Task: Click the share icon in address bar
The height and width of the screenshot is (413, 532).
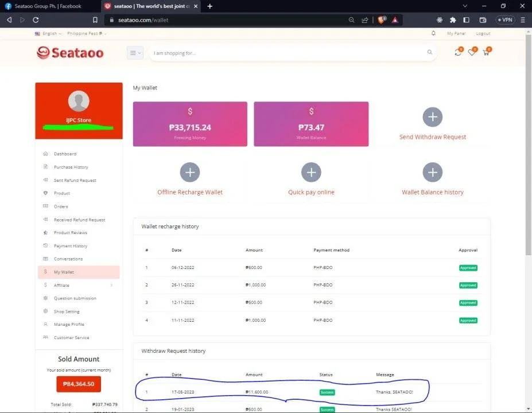Action: (365, 20)
